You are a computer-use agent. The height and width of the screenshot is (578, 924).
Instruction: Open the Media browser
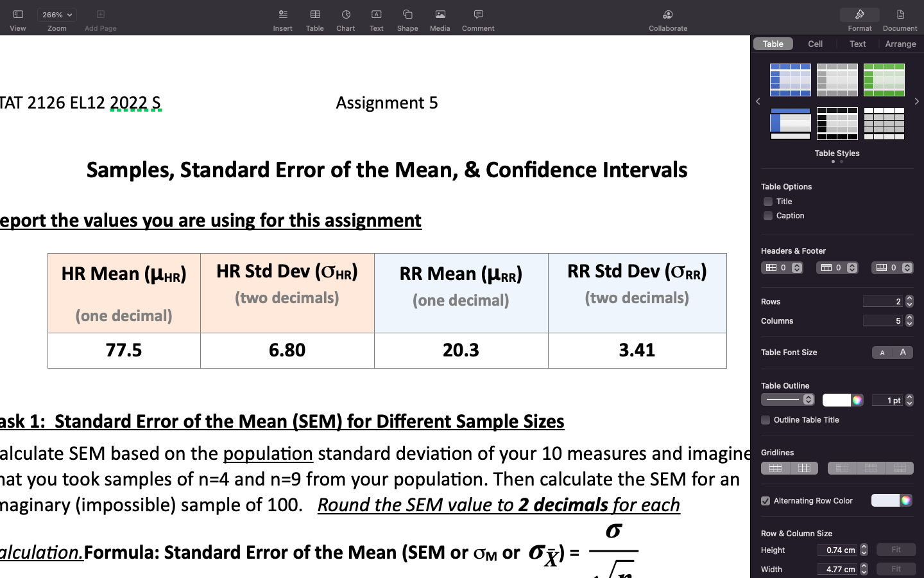440,18
